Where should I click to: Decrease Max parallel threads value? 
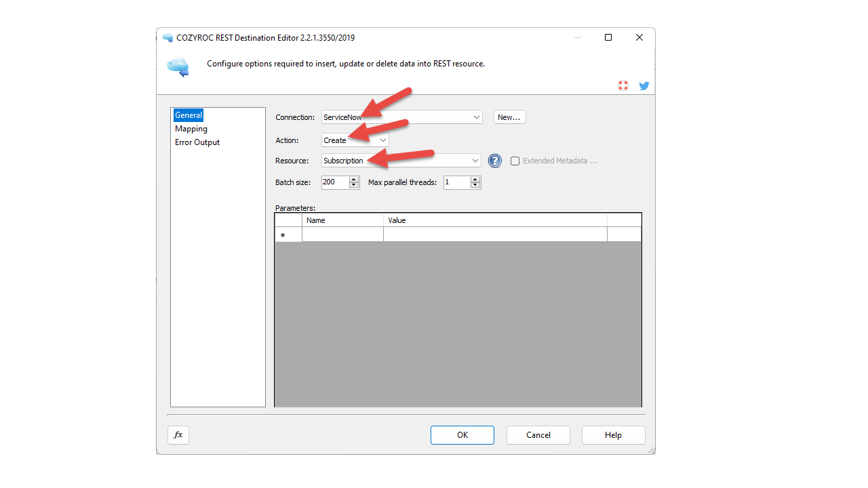475,185
